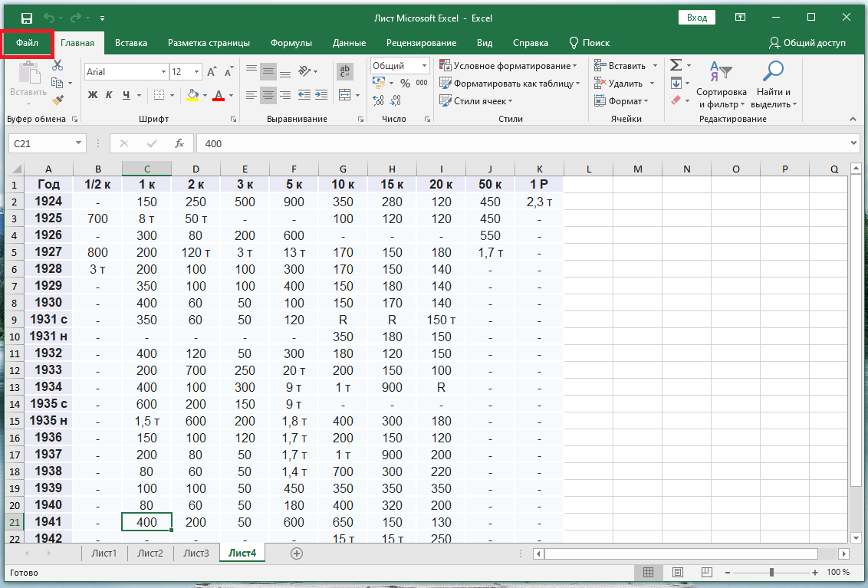
Task: Align text to top of cell
Action: pos(252,71)
